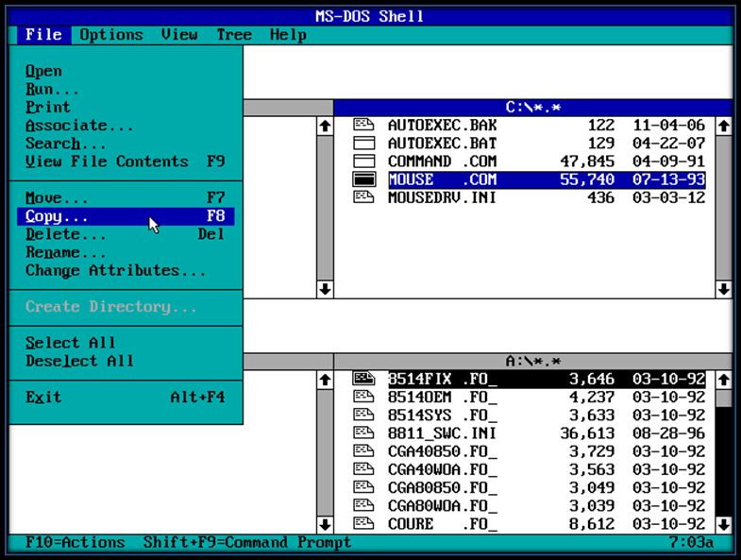Image resolution: width=741 pixels, height=560 pixels.
Task: Click the MOUSEDRV.INI file icon
Action: (363, 197)
